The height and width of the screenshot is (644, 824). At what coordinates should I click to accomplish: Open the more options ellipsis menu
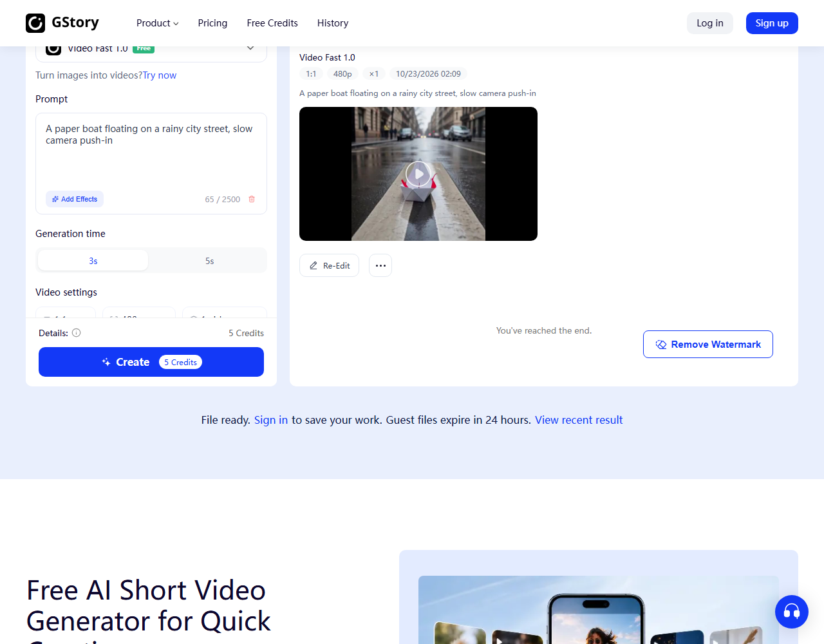tap(380, 265)
